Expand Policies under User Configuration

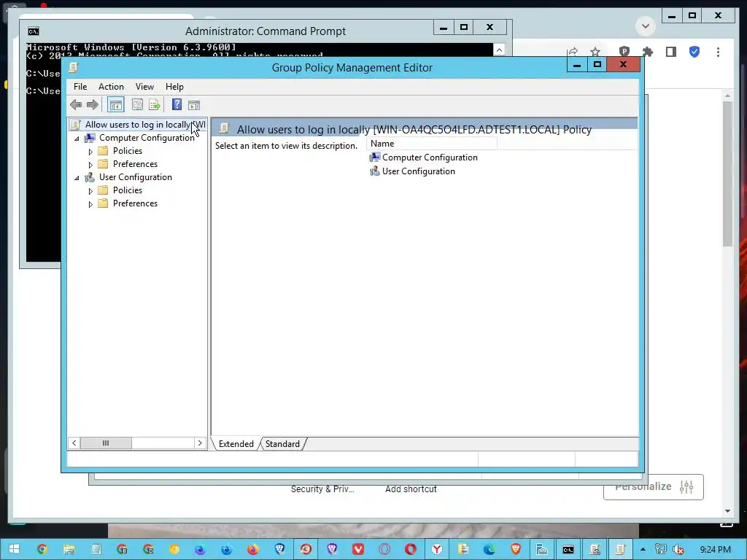pyautogui.click(x=90, y=191)
